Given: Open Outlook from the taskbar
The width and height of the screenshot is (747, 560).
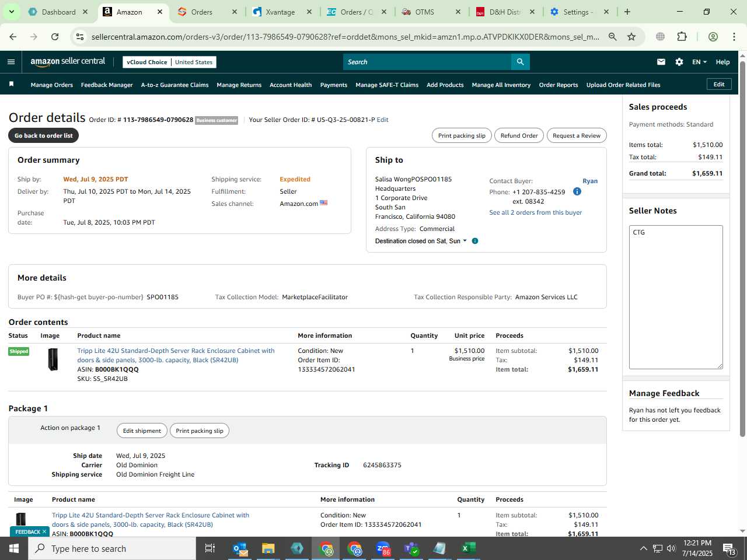Looking at the screenshot, I should 240,548.
